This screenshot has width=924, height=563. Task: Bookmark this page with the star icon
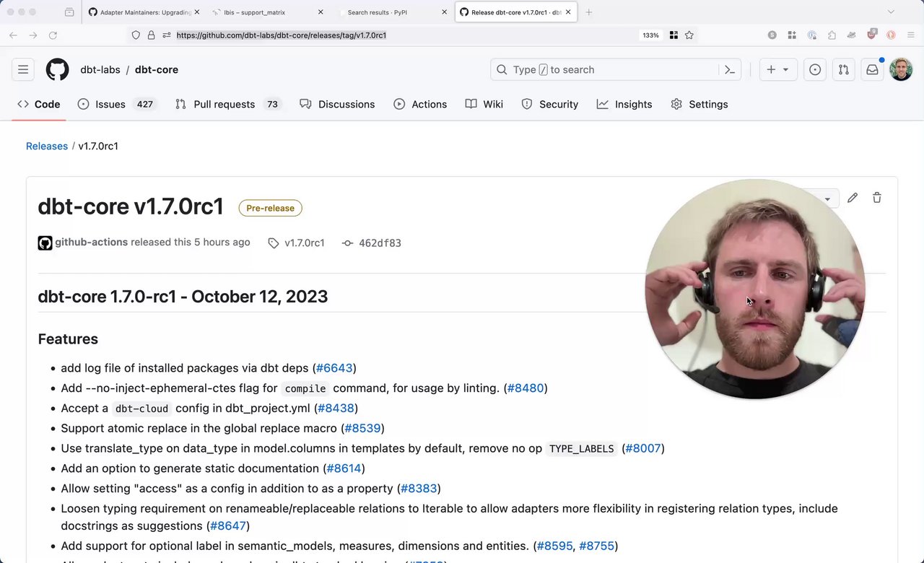[x=689, y=35]
